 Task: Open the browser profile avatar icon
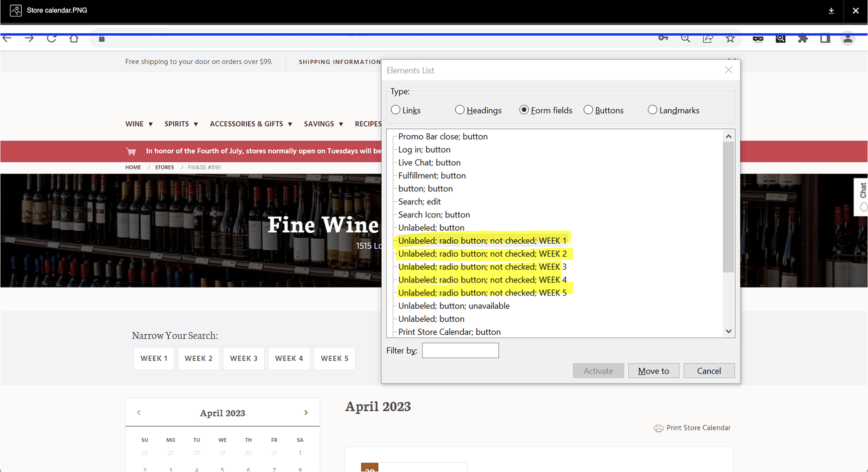(x=848, y=38)
